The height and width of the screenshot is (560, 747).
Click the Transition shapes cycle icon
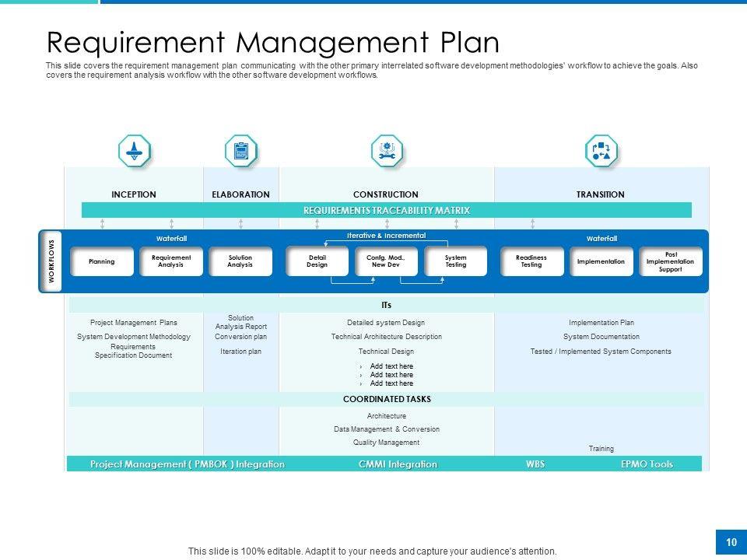pos(601,151)
